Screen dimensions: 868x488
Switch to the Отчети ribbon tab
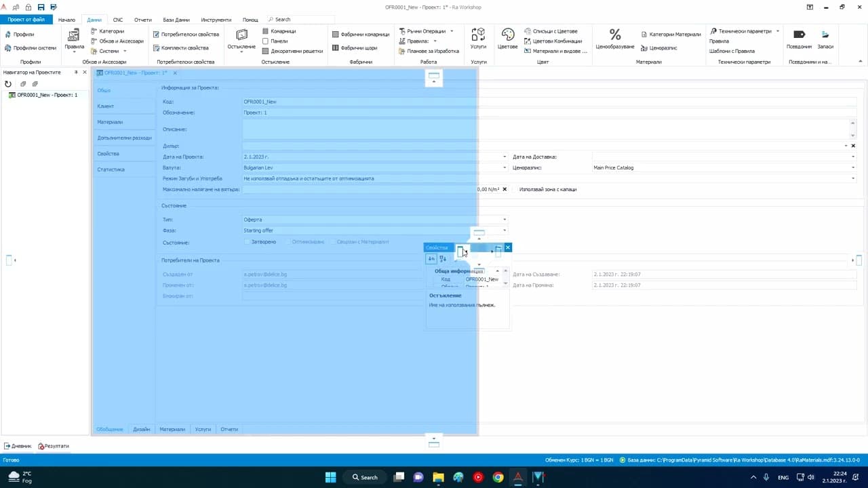pyautogui.click(x=143, y=20)
